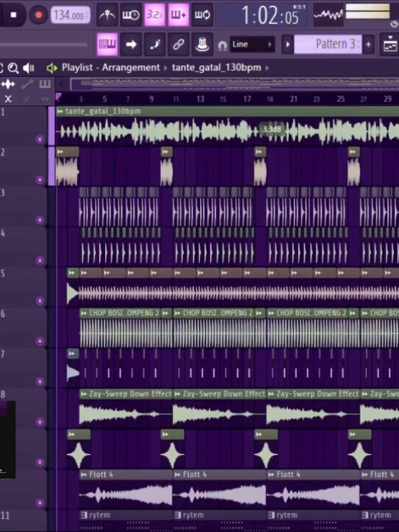Open the tante_gatal_130bpm breadcrumb item

217,67
